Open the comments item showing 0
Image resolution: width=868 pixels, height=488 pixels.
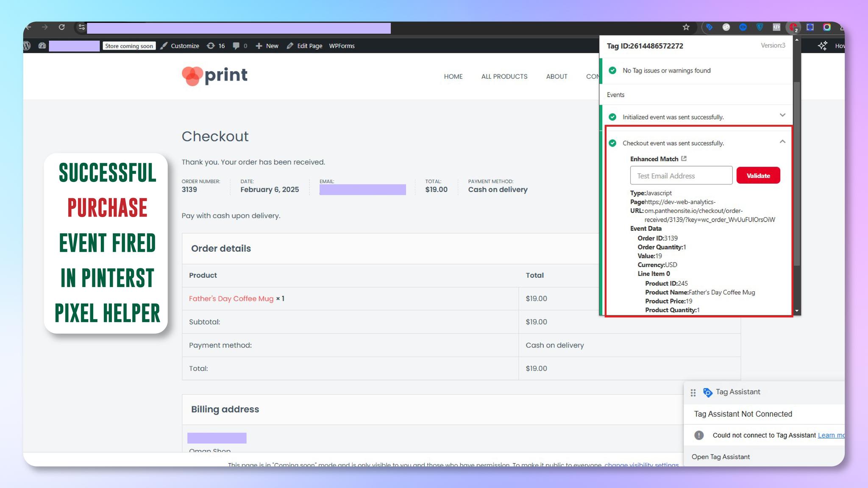pyautogui.click(x=240, y=46)
